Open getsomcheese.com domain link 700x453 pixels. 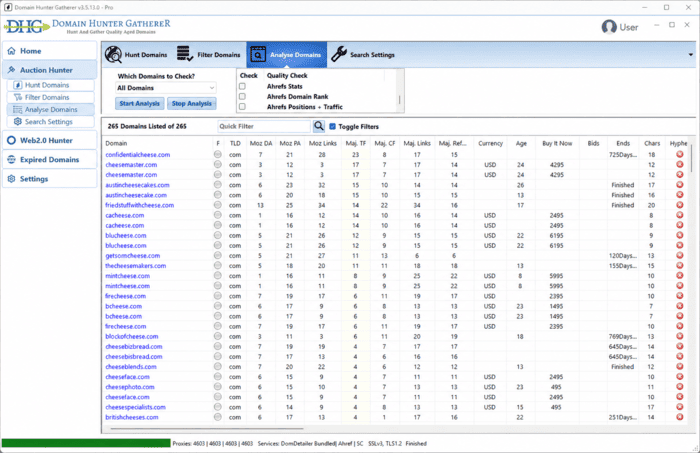pos(133,256)
